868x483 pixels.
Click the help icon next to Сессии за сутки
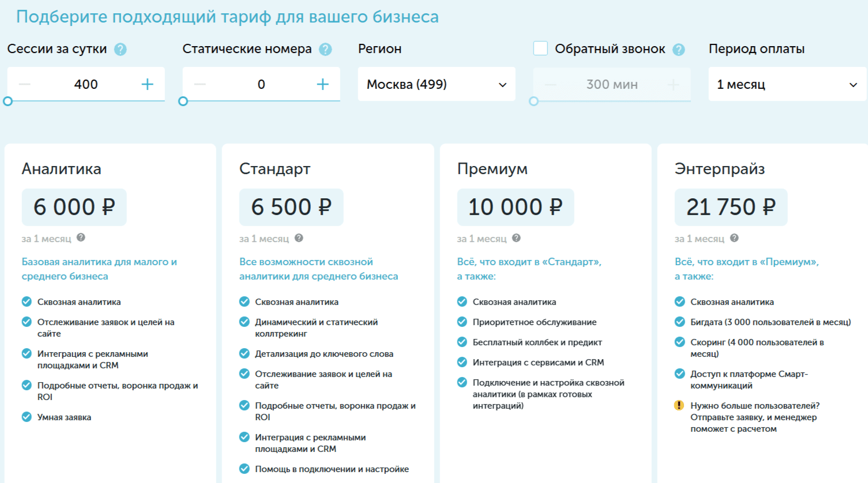click(119, 49)
